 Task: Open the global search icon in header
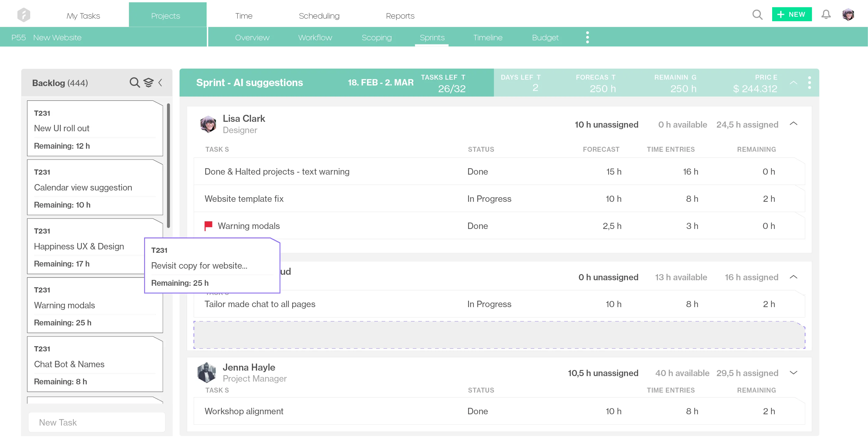point(757,14)
